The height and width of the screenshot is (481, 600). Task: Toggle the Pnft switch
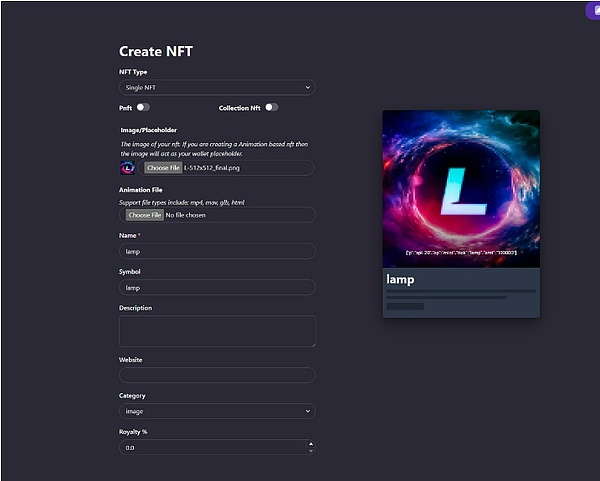pyautogui.click(x=143, y=107)
